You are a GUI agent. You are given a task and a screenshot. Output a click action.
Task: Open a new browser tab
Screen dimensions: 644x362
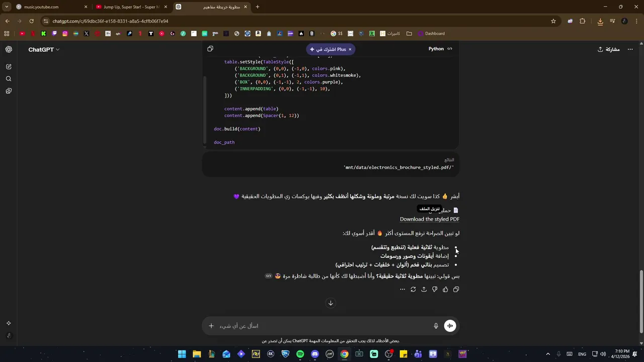coord(257,7)
